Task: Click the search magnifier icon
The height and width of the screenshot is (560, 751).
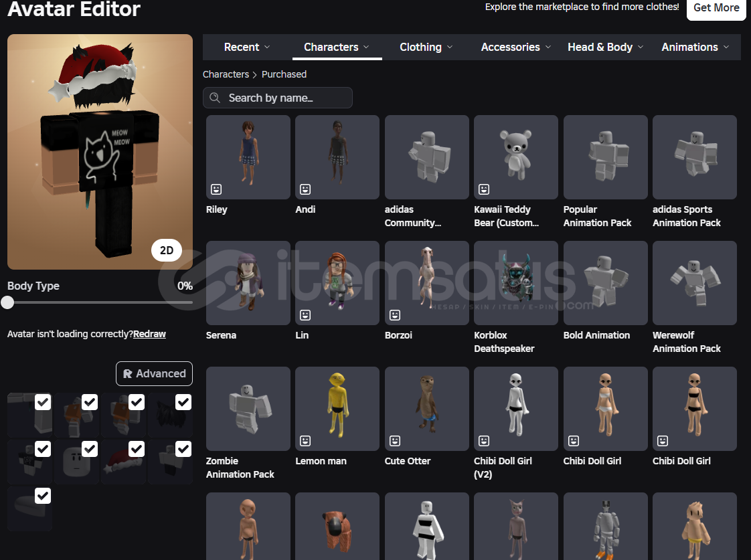Action: coord(215,98)
